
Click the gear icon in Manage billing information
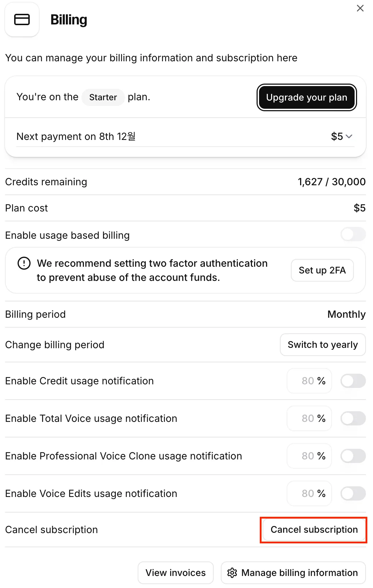coord(232,573)
